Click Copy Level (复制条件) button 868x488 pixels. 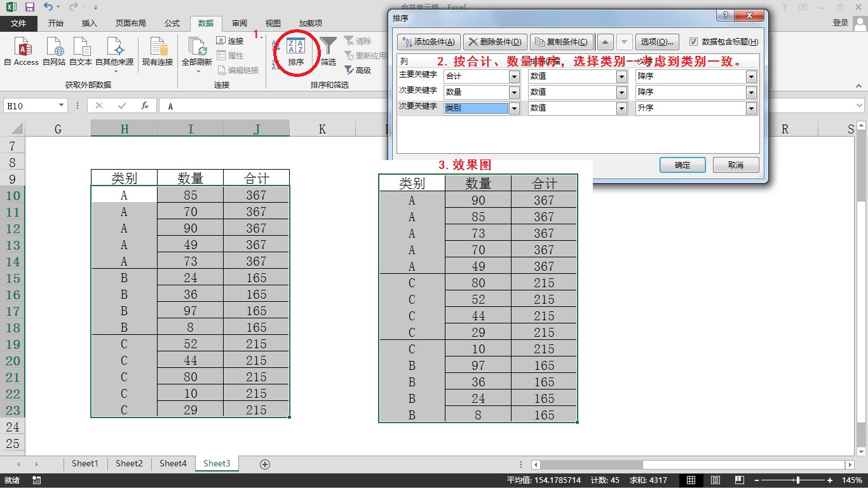[561, 42]
